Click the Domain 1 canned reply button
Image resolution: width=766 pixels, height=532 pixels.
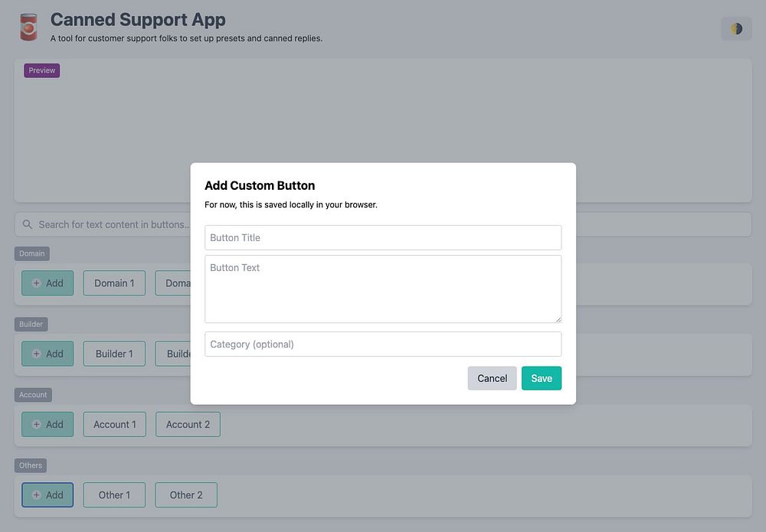[114, 283]
